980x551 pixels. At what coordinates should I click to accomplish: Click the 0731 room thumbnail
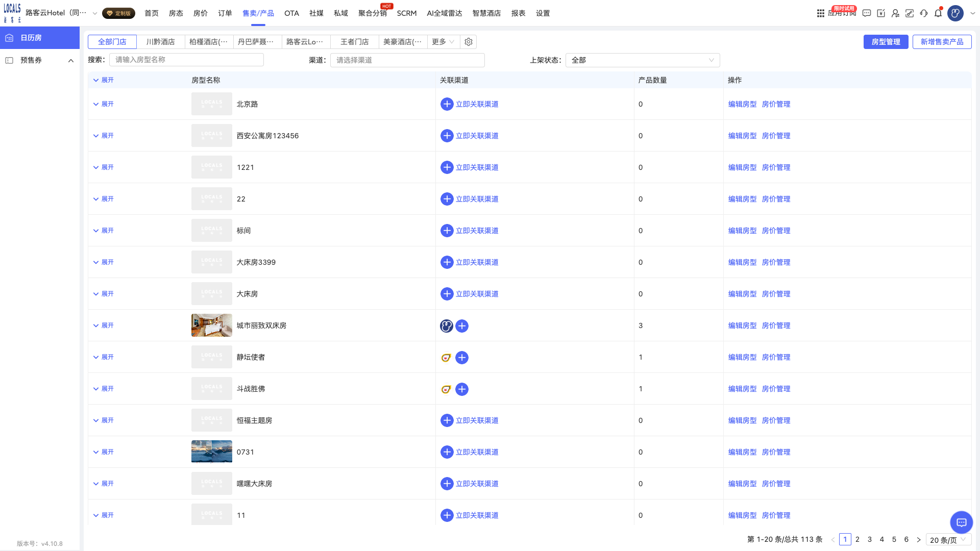212,452
